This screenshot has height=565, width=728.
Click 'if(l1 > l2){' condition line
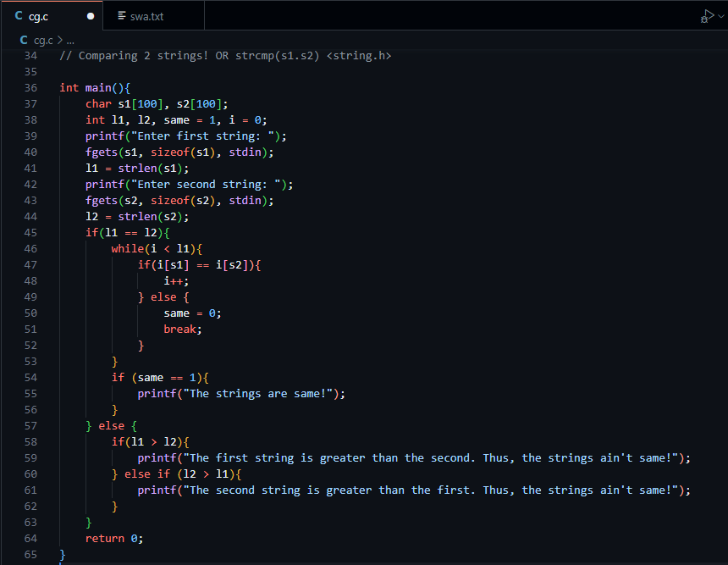click(151, 442)
